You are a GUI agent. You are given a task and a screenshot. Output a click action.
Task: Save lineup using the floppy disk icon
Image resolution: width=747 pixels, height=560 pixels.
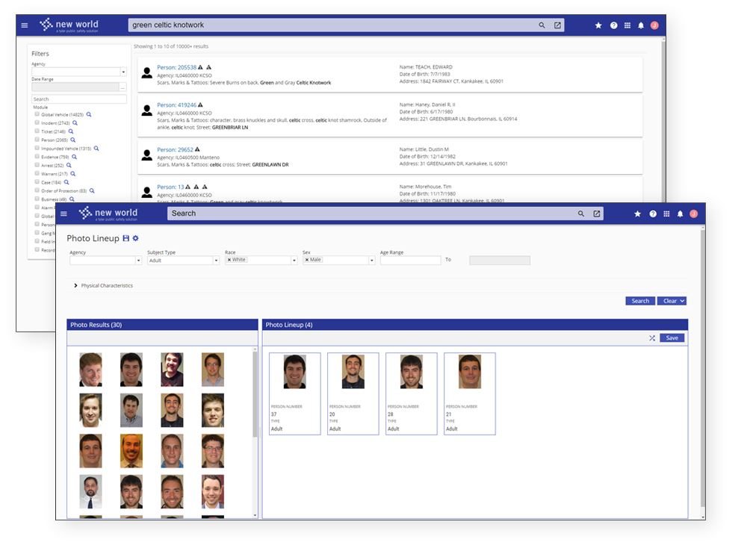coord(125,238)
